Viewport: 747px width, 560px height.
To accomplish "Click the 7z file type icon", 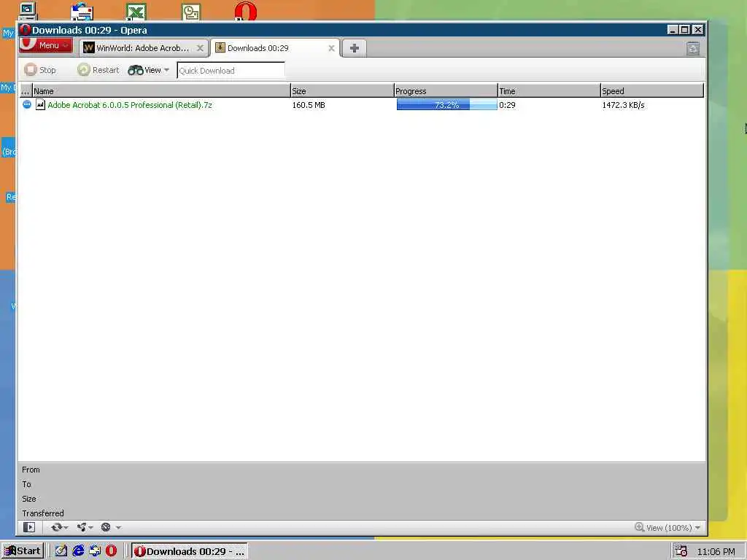I will click(x=41, y=105).
